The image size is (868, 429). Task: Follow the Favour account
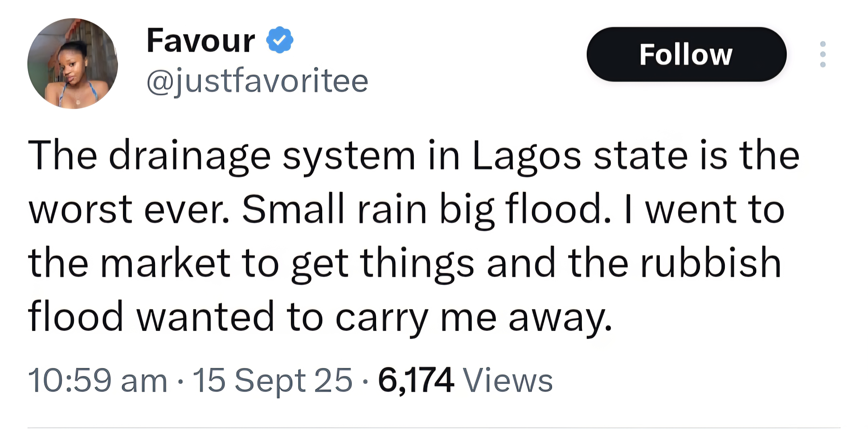[x=686, y=54]
